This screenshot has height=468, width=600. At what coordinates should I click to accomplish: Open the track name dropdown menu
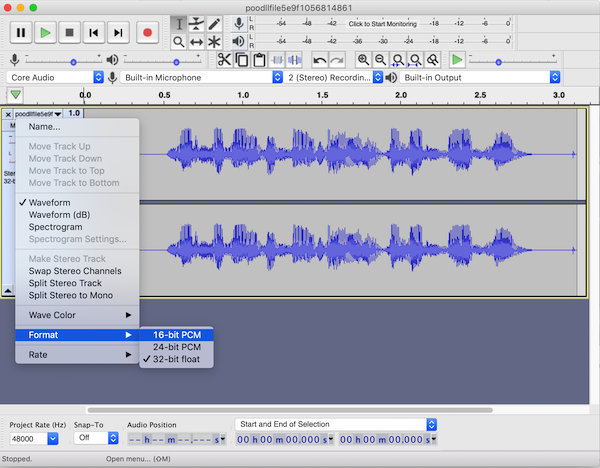coord(38,114)
